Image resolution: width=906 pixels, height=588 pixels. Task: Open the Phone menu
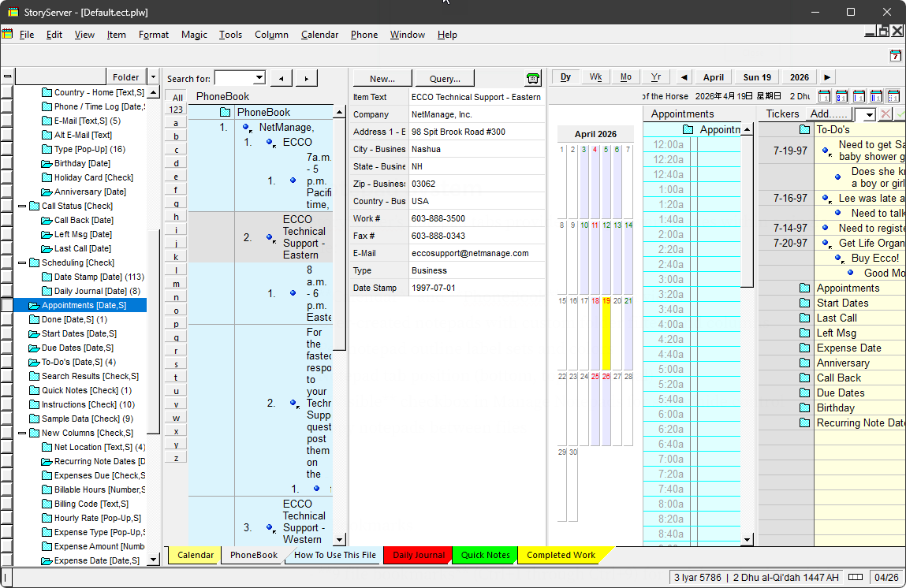pyautogui.click(x=364, y=35)
